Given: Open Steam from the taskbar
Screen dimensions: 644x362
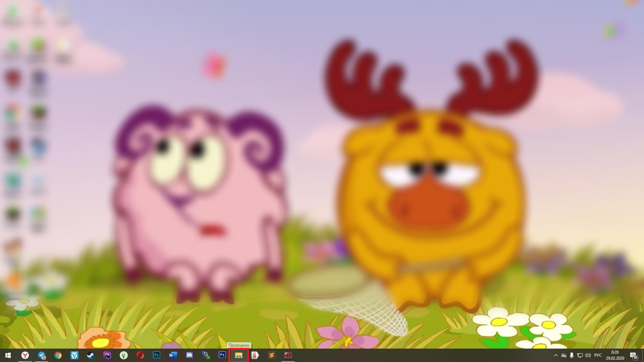Looking at the screenshot, I should 91,355.
